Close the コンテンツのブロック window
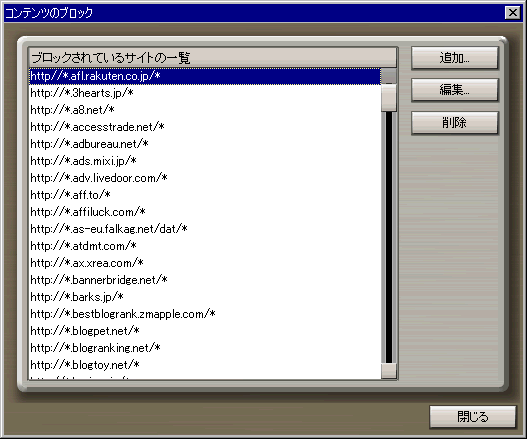 point(513,13)
